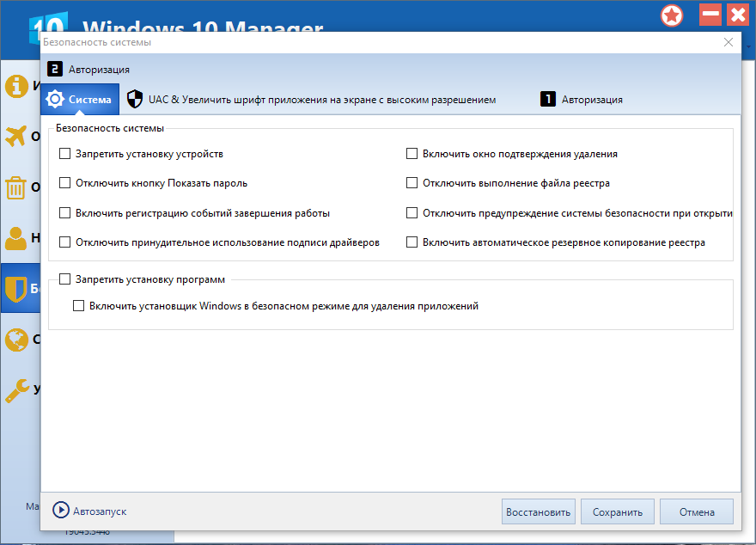Toggle Отключить принудительное использование подписи драйверов
Screen dimensions: 756x545
click(64, 242)
